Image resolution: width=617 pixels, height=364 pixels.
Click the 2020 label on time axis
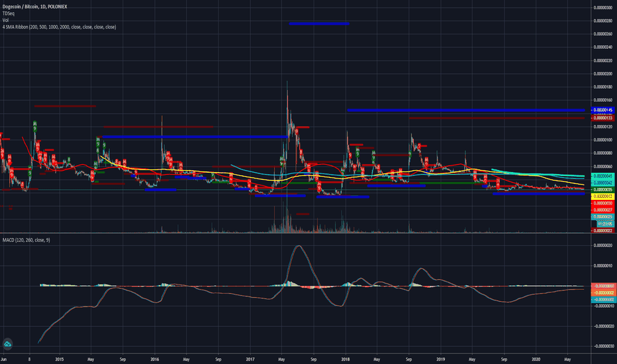click(x=536, y=359)
